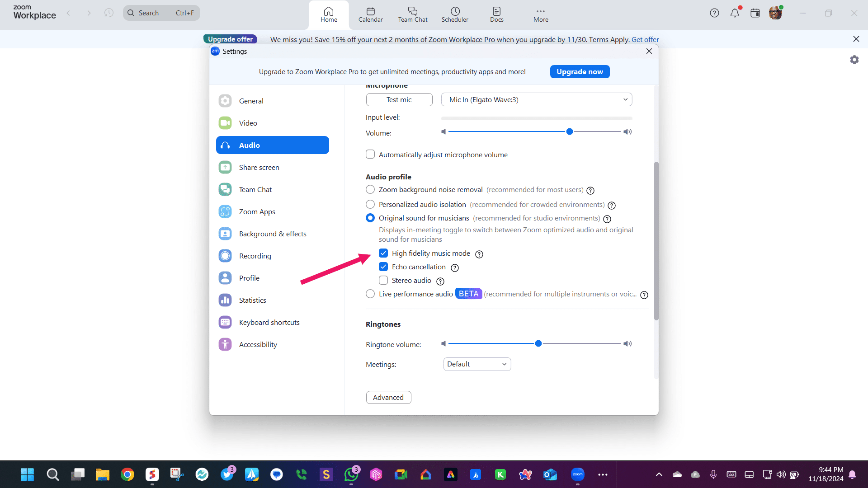This screenshot has height=488, width=868.
Task: Select Personalized audio isolation option
Action: pyautogui.click(x=370, y=204)
